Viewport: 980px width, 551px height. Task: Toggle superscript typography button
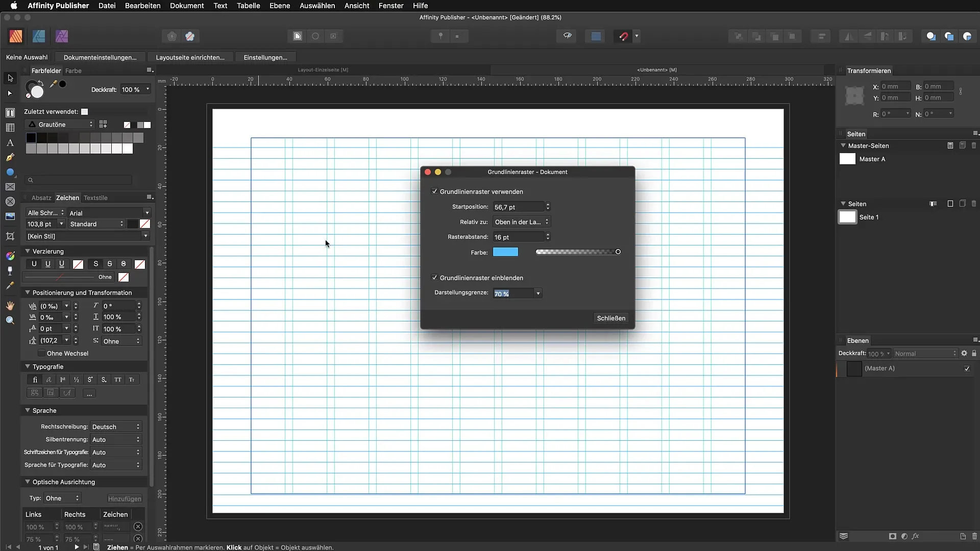tap(90, 380)
